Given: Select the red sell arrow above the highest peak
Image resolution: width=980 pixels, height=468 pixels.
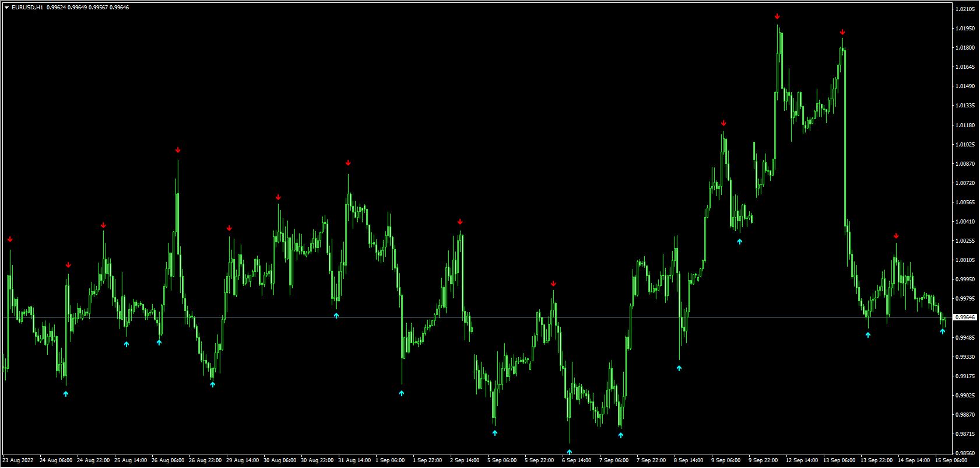Looking at the screenshot, I should point(777,16).
